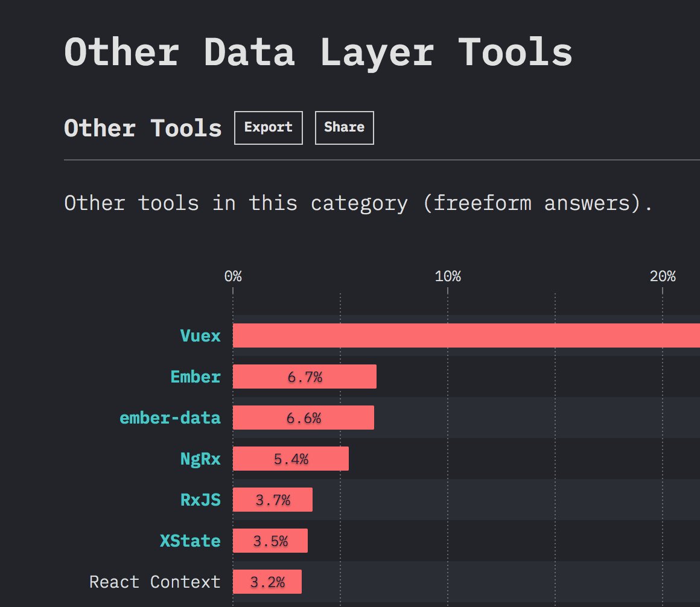Click the RxJS bar showing 3.7%
The width and height of the screenshot is (700, 607).
(x=272, y=500)
